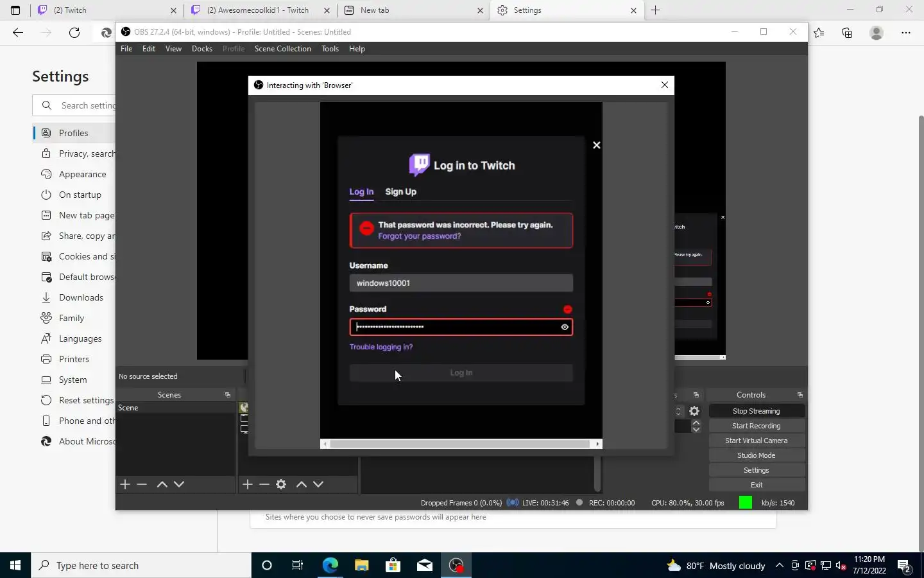Image resolution: width=924 pixels, height=578 pixels.
Task: Refresh the Edge page
Action: 74,33
